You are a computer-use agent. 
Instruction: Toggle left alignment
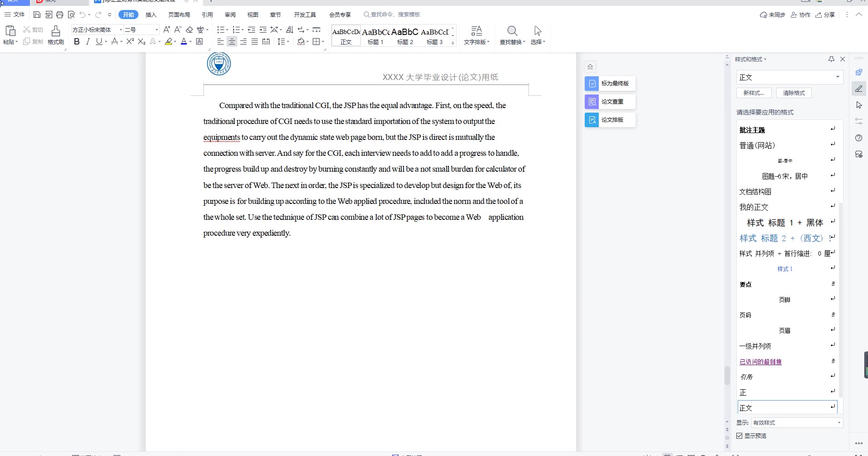pos(220,41)
